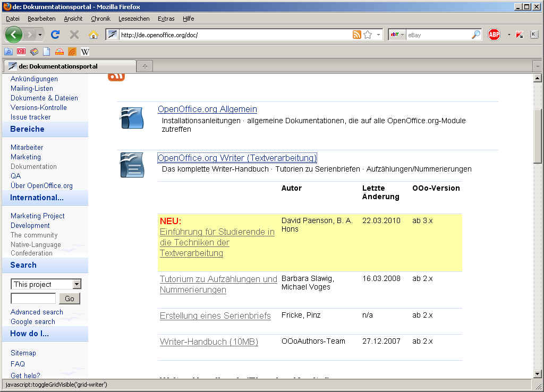Click the magnifier search icon in eBay box

pyautogui.click(x=476, y=35)
